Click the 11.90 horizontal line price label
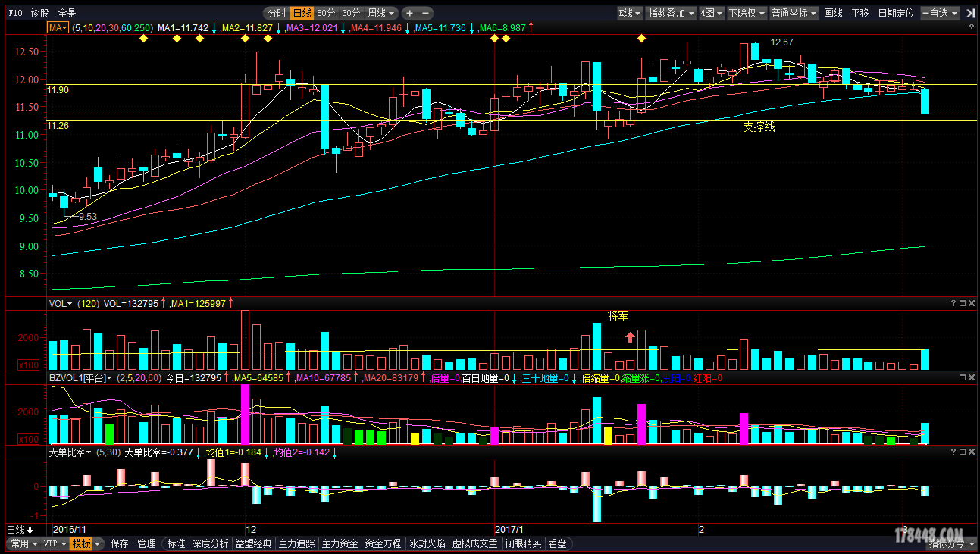Viewport: 980px width, 554px height. [x=58, y=89]
